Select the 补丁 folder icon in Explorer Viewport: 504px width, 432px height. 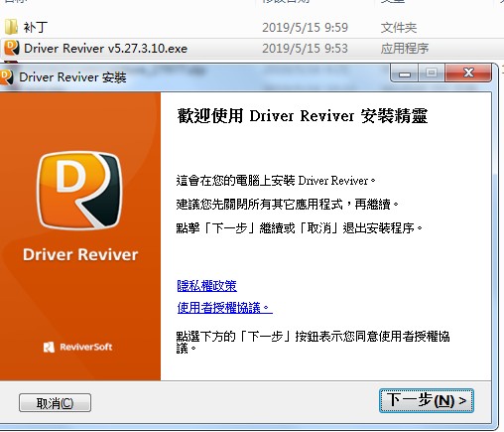11,27
